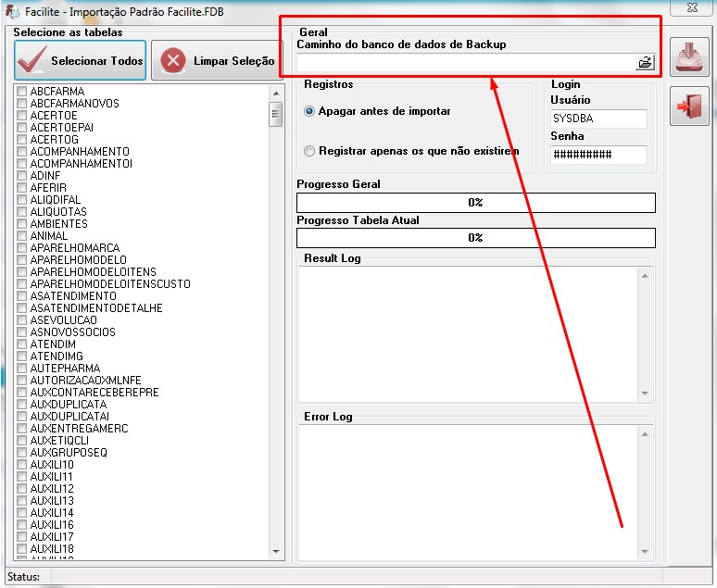The width and height of the screenshot is (717, 588).
Task: Click Result Log scroll down arrow
Action: (x=645, y=393)
